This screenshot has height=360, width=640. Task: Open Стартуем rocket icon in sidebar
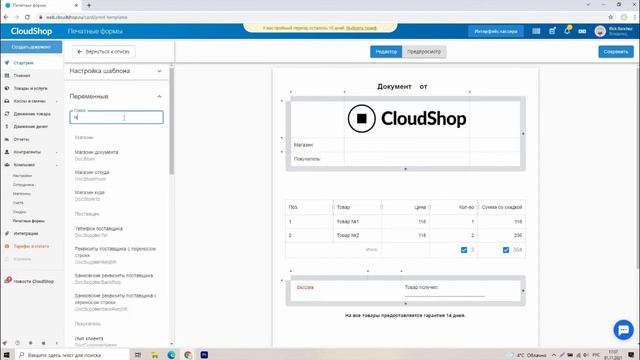pyautogui.click(x=7, y=63)
